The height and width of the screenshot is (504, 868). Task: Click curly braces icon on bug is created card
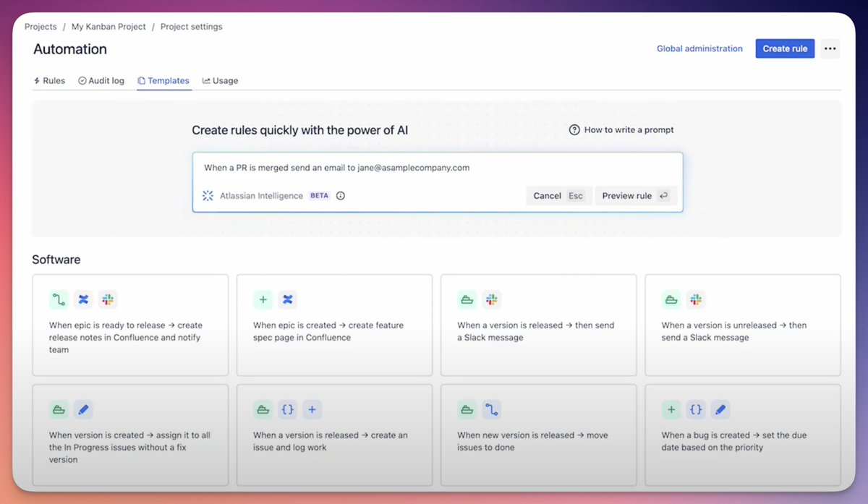point(696,410)
